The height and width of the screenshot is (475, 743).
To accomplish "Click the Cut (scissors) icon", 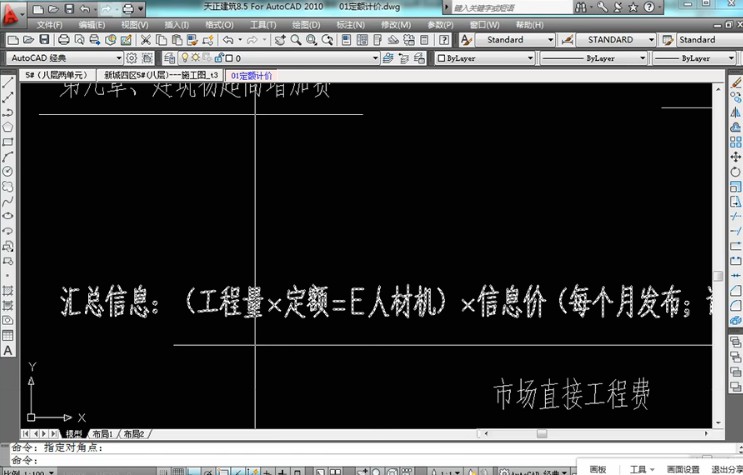I will tap(146, 40).
